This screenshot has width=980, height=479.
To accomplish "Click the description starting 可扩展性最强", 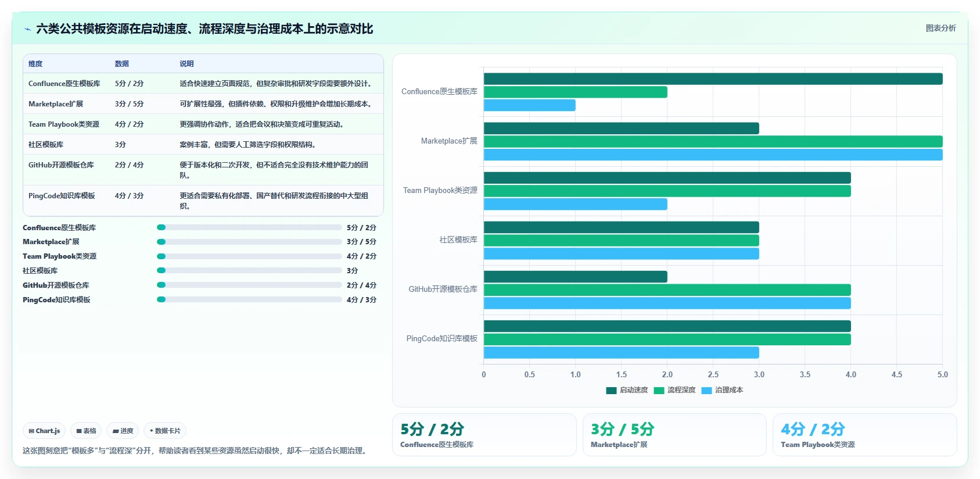I will [x=275, y=104].
